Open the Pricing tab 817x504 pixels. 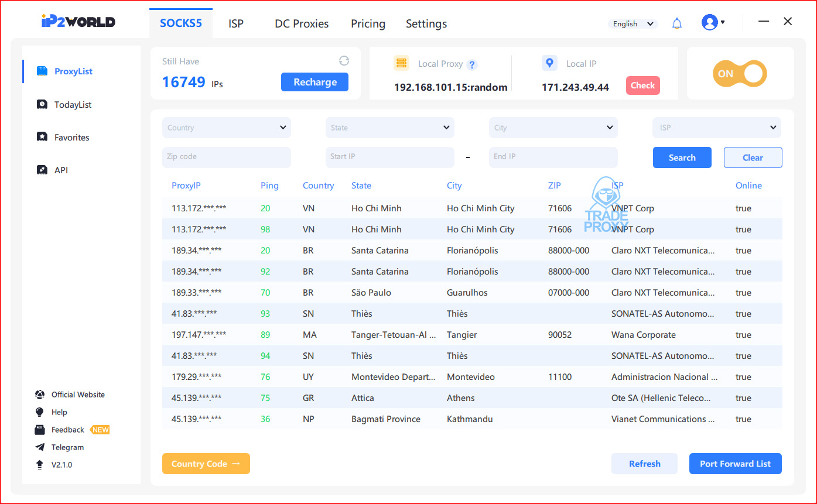tap(368, 24)
